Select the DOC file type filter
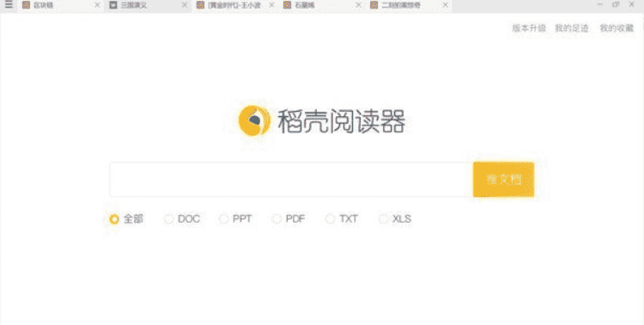 click(x=168, y=219)
